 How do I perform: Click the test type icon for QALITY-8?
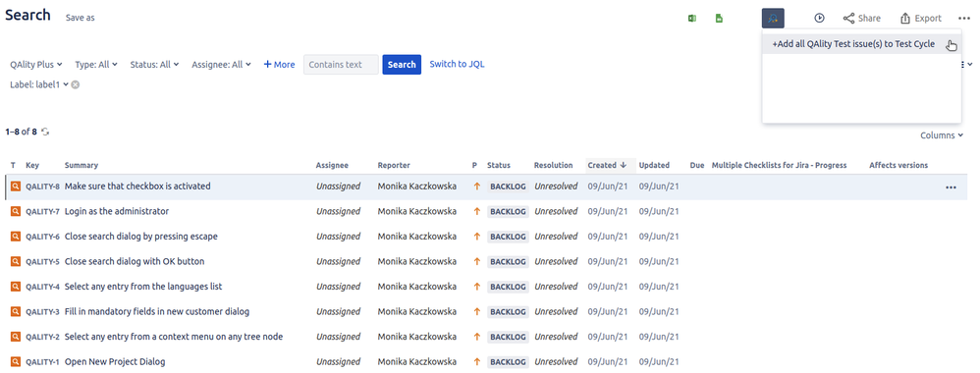(x=16, y=186)
